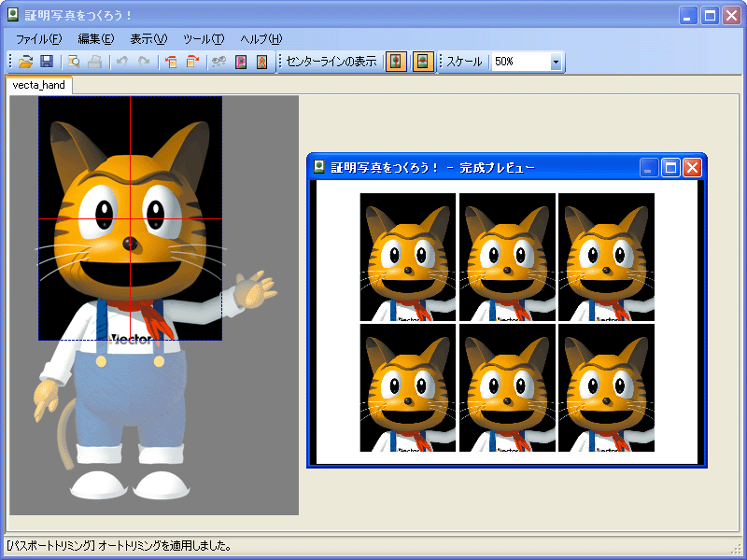This screenshot has height=560, width=747.
Task: Open the ヘルプ(H) menu
Action: pos(261,39)
